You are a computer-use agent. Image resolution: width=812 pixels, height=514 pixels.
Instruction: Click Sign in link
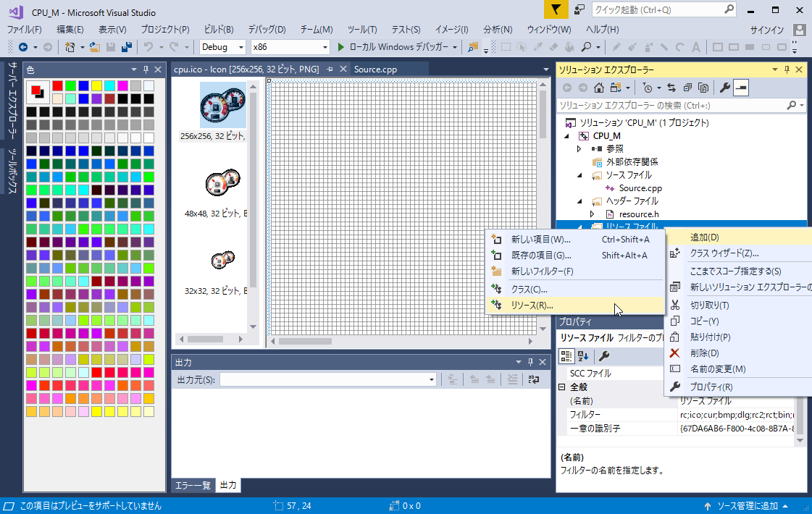tap(767, 30)
